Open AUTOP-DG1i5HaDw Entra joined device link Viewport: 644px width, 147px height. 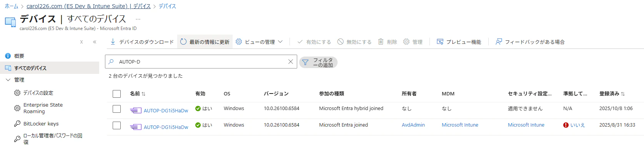coord(166,127)
